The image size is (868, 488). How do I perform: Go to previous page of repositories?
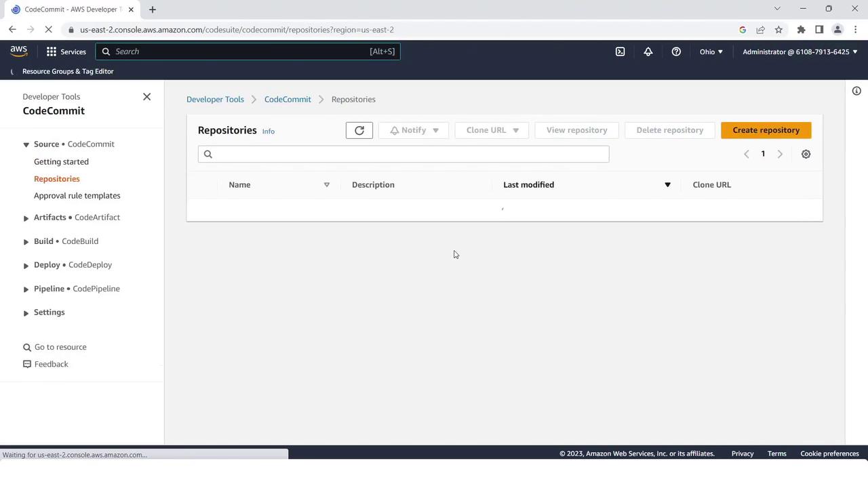coord(747,154)
